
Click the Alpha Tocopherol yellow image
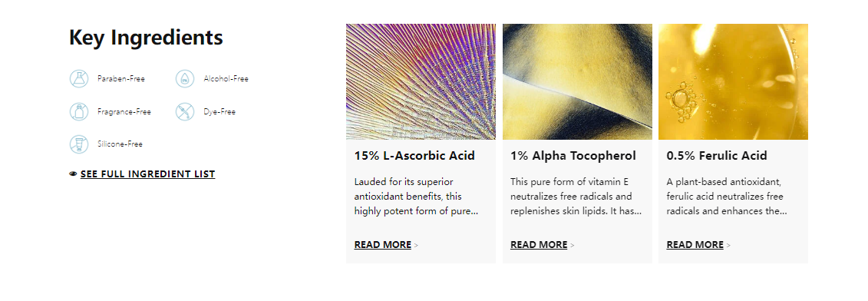click(x=577, y=81)
